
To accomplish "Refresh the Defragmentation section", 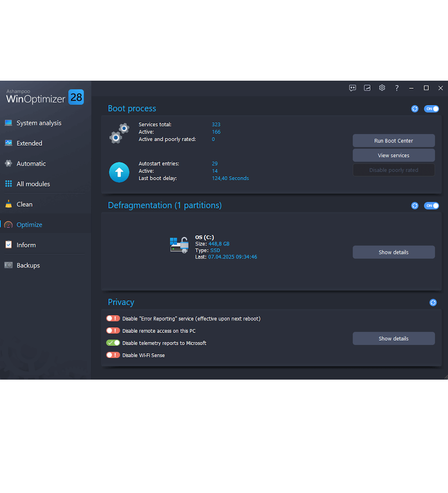I will click(x=415, y=206).
